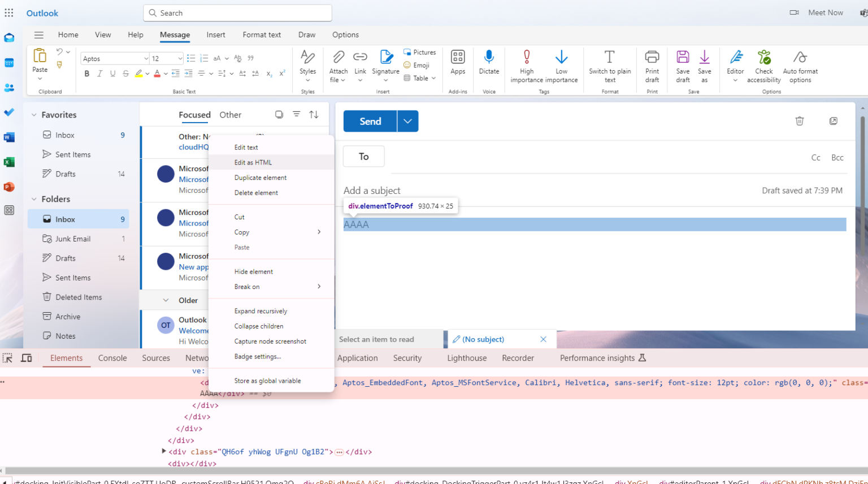868x484 pixels.
Task: Expand the Break on submenu
Action: click(x=247, y=287)
